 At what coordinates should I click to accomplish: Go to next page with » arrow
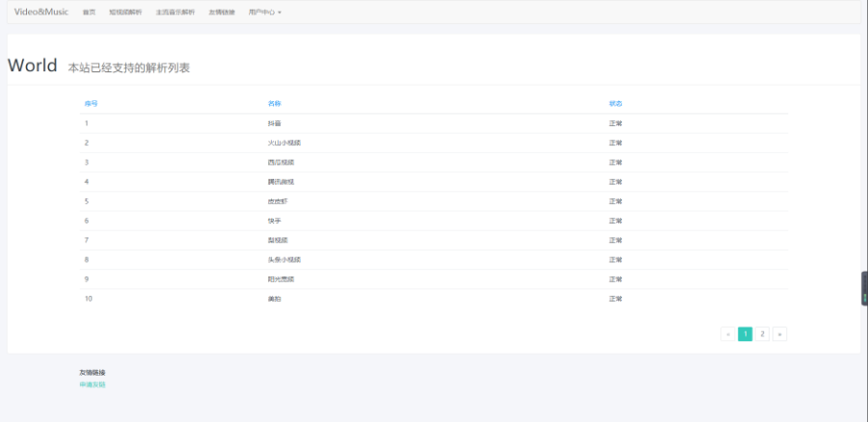coord(779,334)
